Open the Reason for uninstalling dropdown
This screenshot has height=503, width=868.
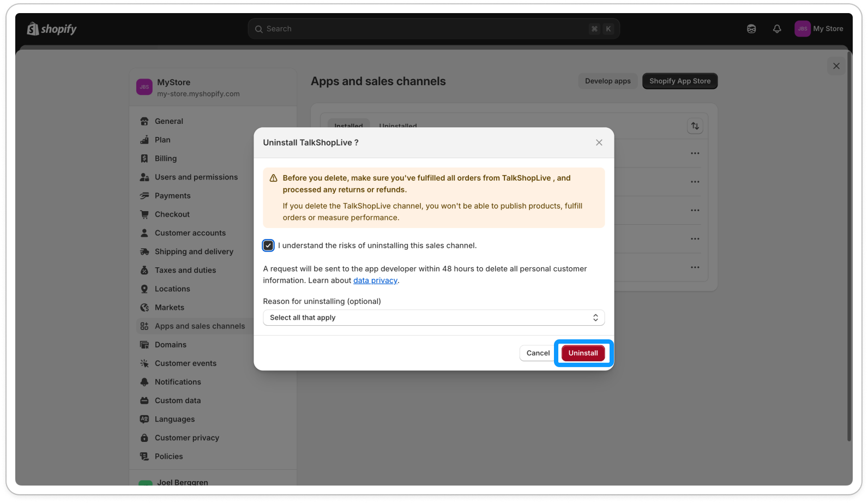pyautogui.click(x=434, y=318)
